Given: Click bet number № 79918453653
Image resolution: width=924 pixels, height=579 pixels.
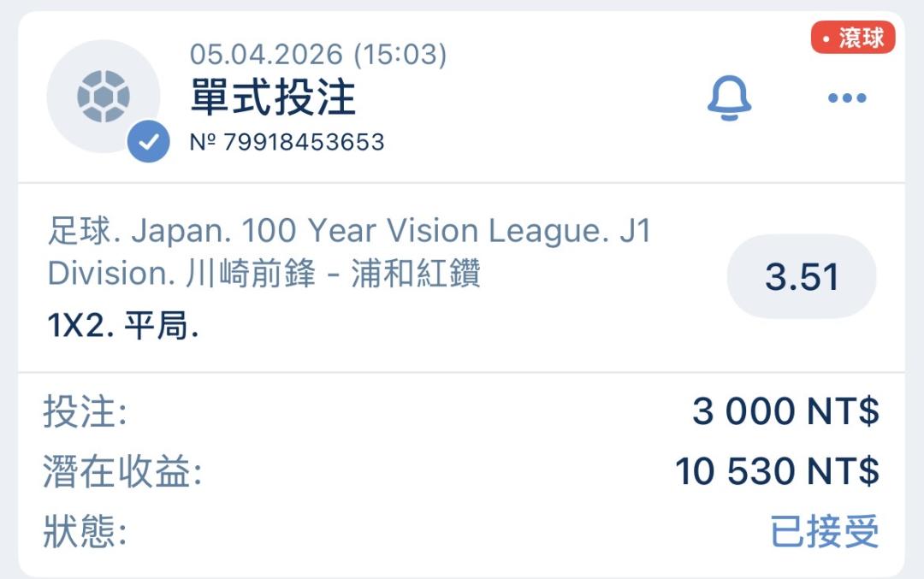Looking at the screenshot, I should [x=287, y=142].
